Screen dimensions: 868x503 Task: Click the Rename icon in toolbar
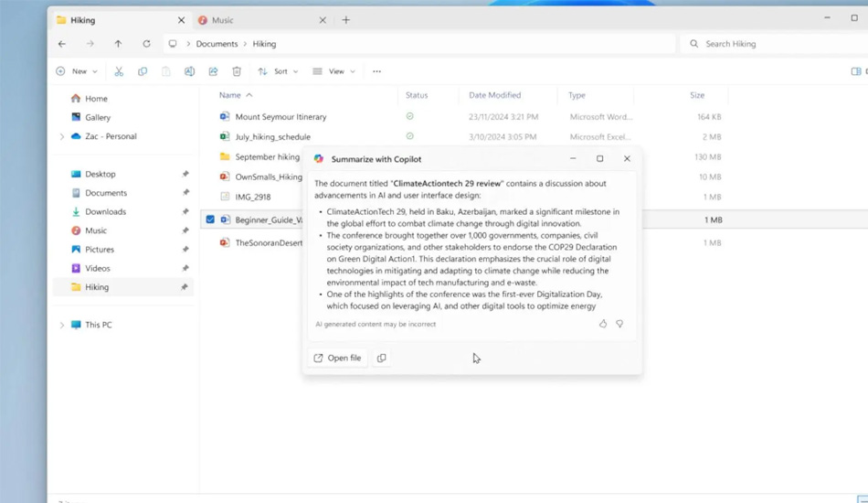click(x=189, y=71)
